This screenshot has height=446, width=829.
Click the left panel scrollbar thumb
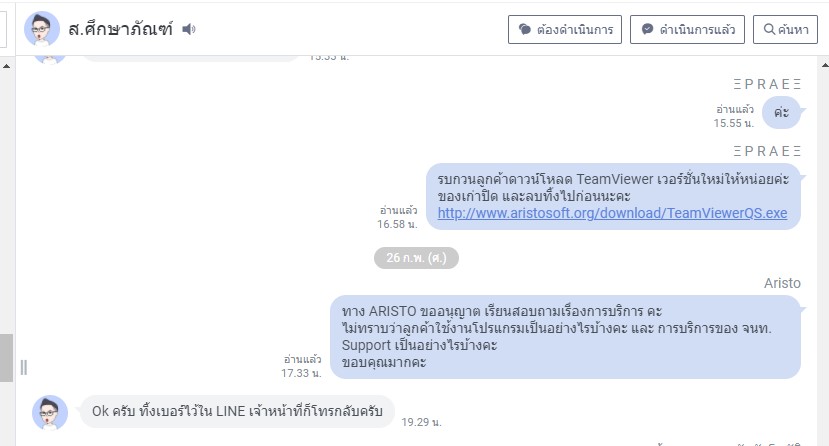pos(6,357)
